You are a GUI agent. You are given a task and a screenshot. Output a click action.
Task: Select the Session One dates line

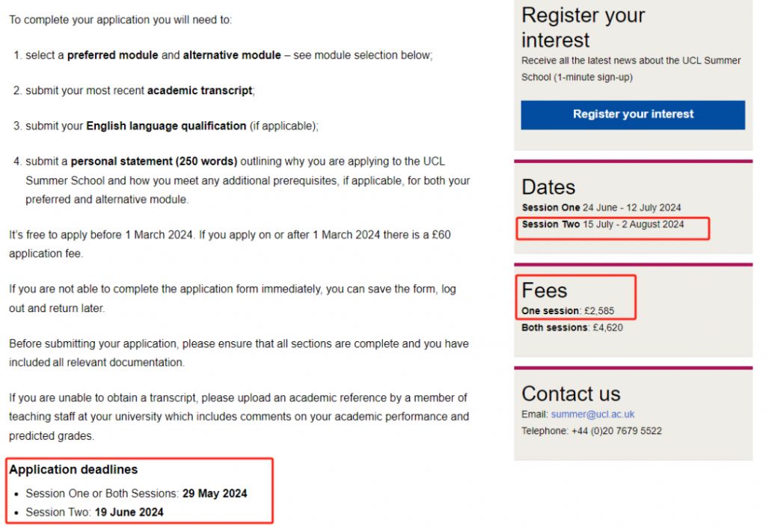(601, 207)
